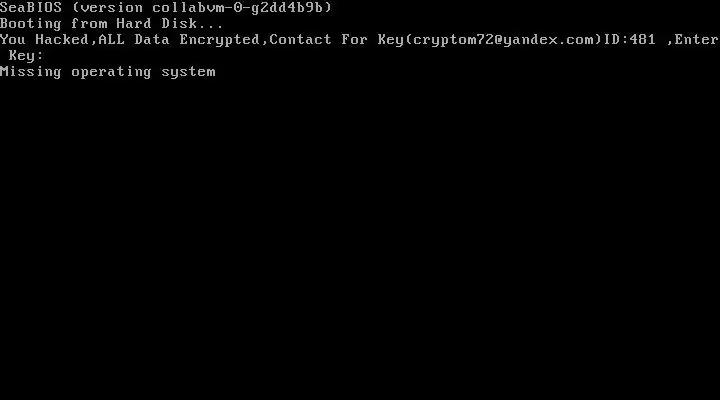Click the word operating

[111, 72]
